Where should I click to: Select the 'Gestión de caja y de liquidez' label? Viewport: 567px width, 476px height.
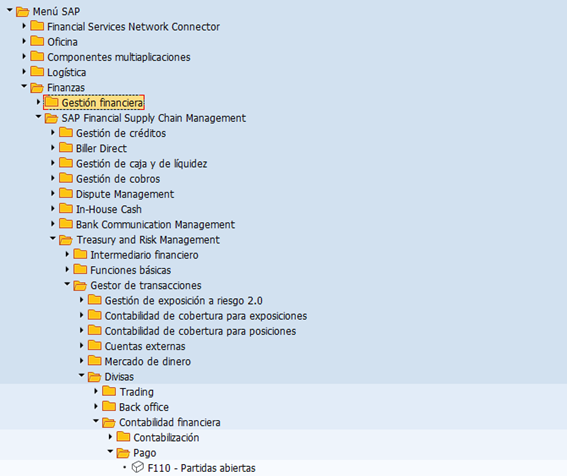[141, 164]
